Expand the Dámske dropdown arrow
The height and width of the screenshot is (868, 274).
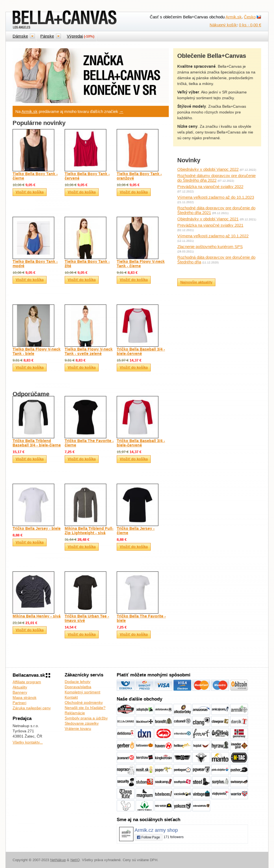click(x=32, y=36)
